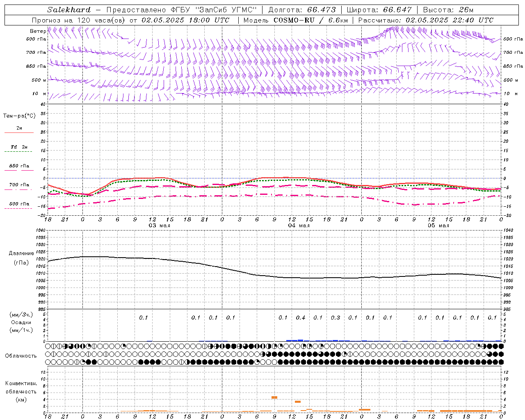
Task: Click "500 гПа" entry in temperature legend
Action: tap(19, 204)
